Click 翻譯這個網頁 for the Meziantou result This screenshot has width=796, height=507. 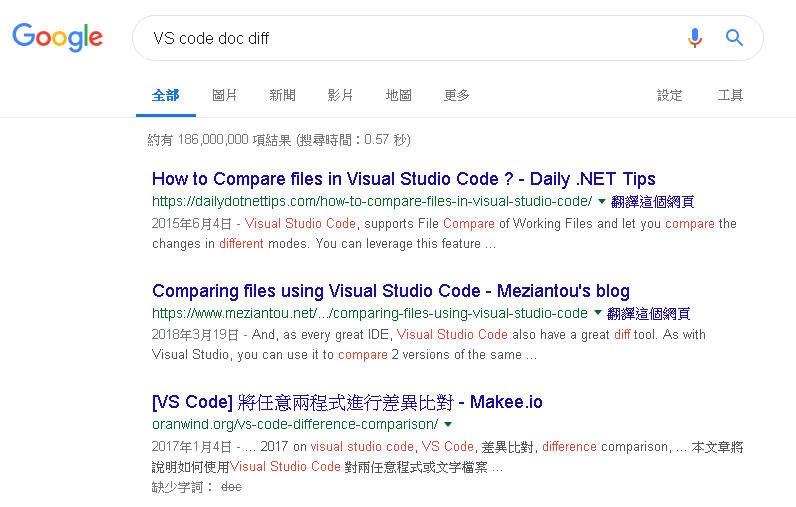(648, 314)
